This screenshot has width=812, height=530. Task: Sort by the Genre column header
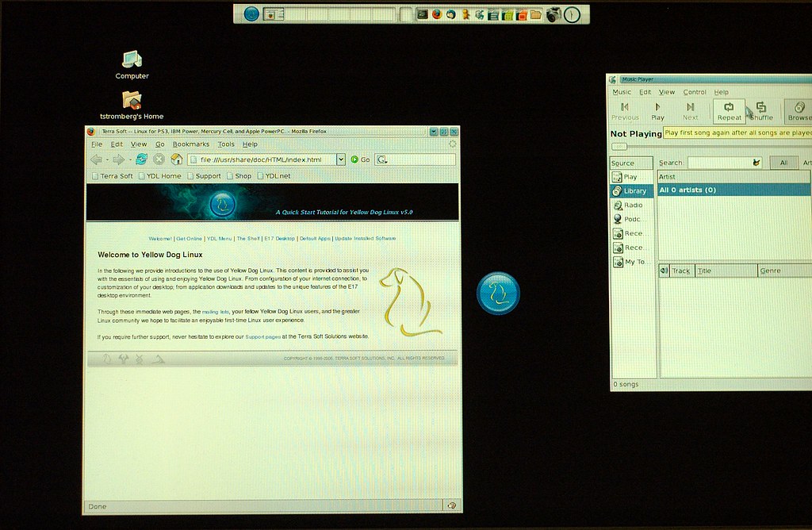tap(784, 271)
